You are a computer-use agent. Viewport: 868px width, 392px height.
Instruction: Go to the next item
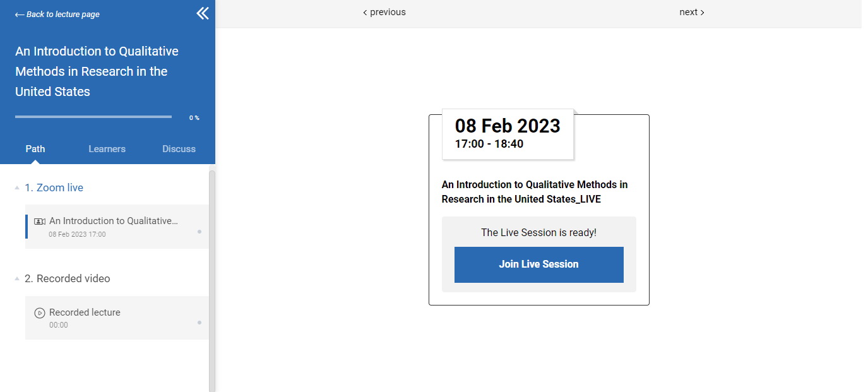(x=692, y=12)
